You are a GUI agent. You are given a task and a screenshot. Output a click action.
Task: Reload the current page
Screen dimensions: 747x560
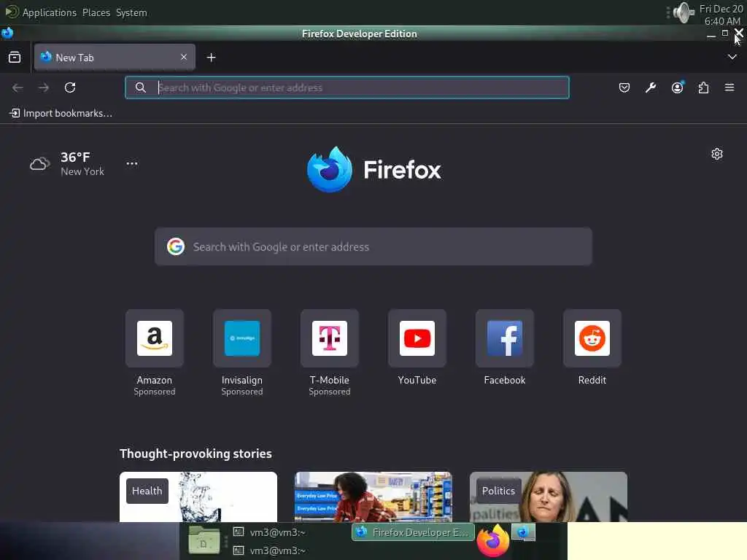pos(70,87)
